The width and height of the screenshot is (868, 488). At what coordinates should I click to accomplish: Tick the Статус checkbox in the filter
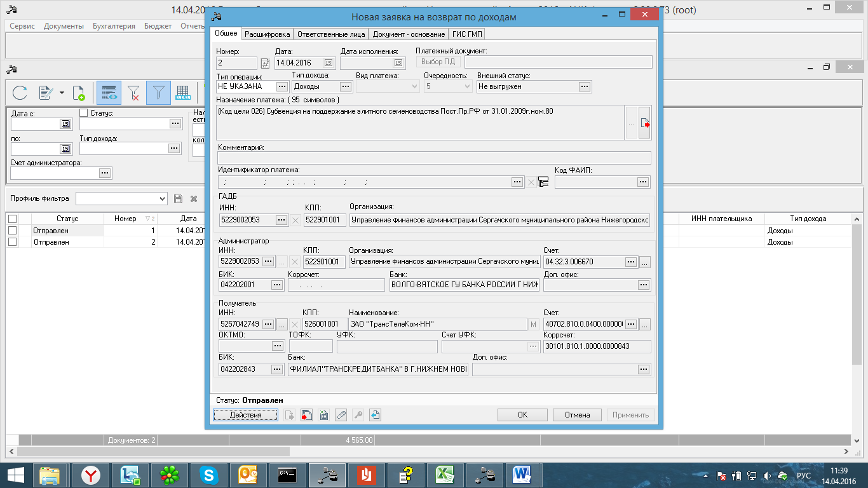(x=84, y=113)
